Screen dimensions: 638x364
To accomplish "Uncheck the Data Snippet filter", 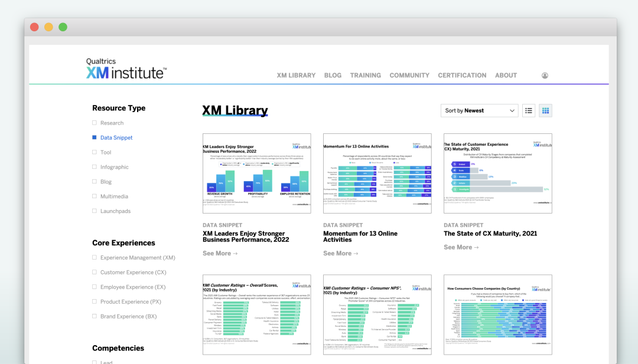I will pos(95,137).
